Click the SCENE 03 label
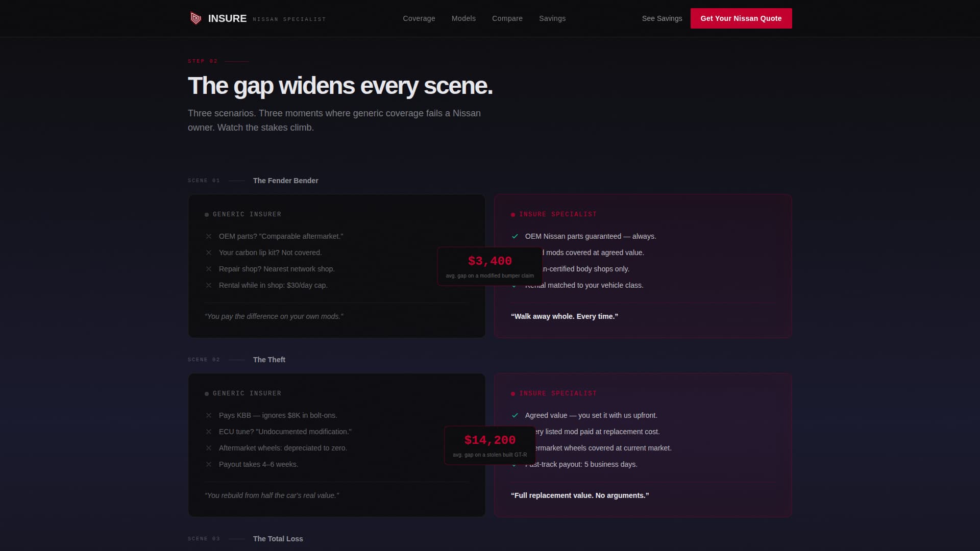 tap(204, 539)
